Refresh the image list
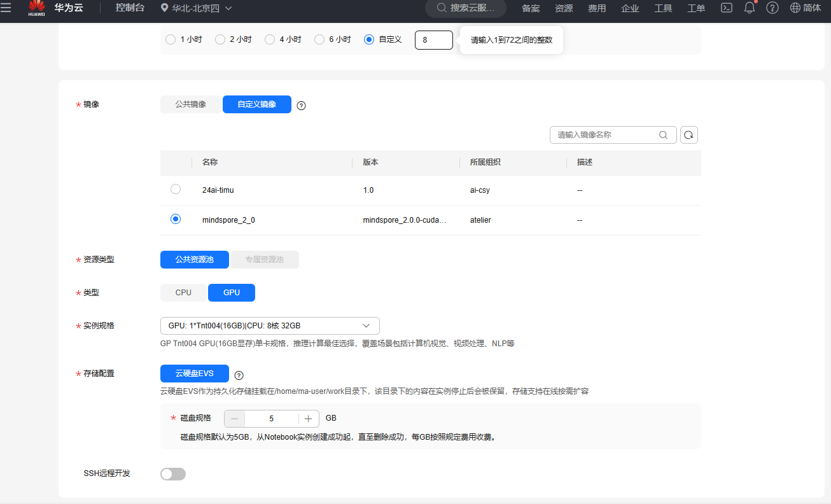The image size is (831, 504). tap(689, 135)
